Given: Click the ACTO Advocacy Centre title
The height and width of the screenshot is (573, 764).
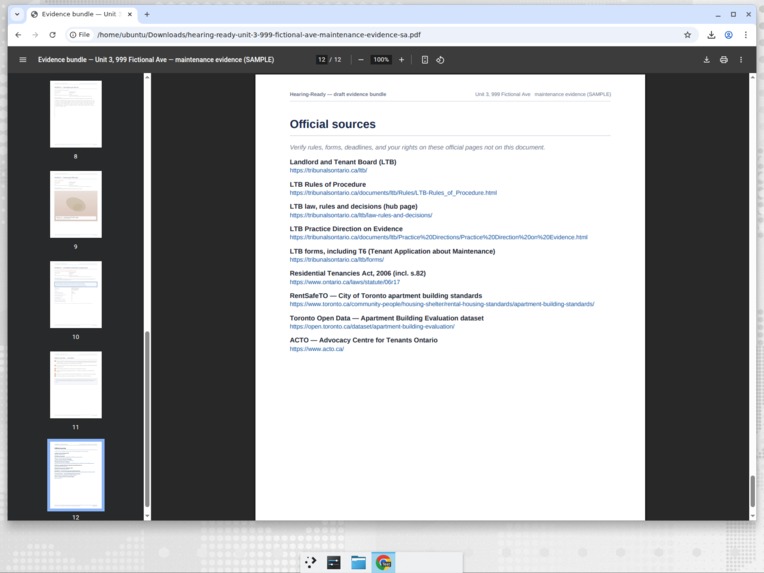Looking at the screenshot, I should 363,340.
